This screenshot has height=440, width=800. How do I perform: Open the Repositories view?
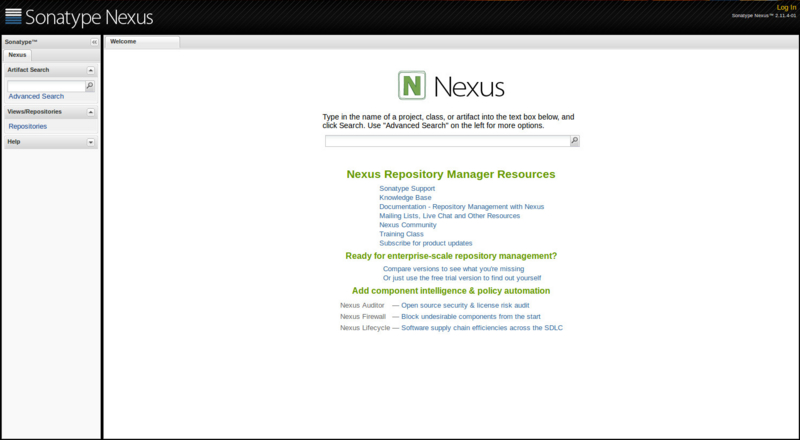(x=28, y=126)
